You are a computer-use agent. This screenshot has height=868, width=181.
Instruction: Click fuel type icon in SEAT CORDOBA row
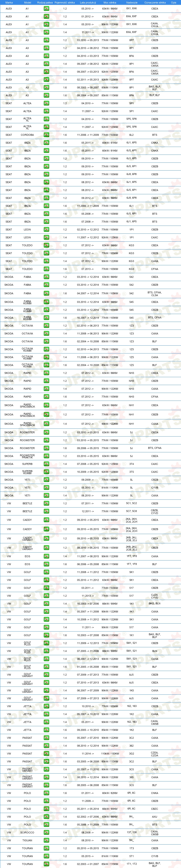tap(46, 135)
